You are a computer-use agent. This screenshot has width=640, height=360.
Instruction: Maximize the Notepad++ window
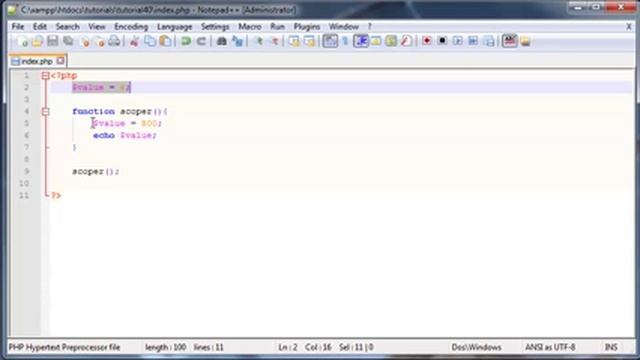click(x=596, y=7)
